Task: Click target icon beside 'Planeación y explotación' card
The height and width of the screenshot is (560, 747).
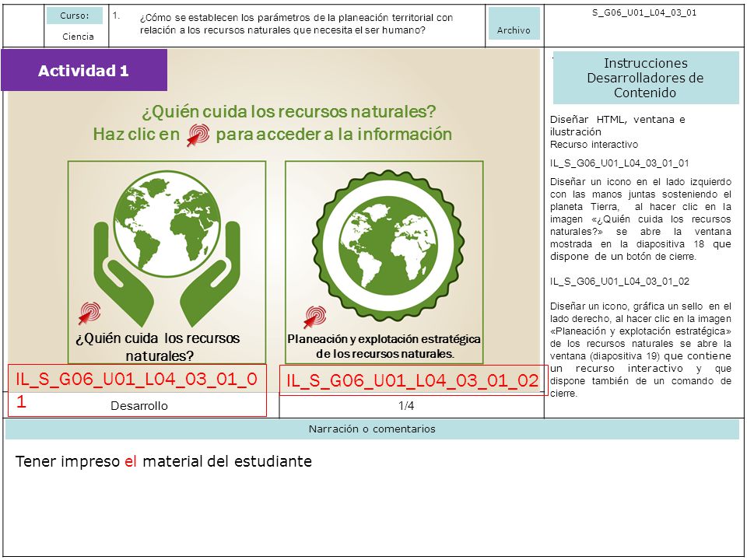Action: 315,317
